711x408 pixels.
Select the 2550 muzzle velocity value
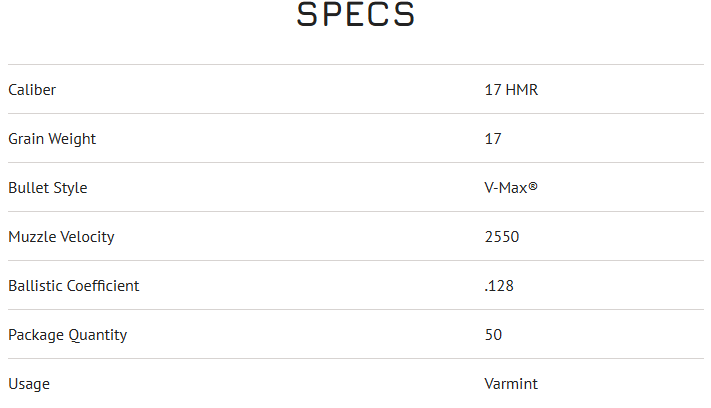(502, 237)
